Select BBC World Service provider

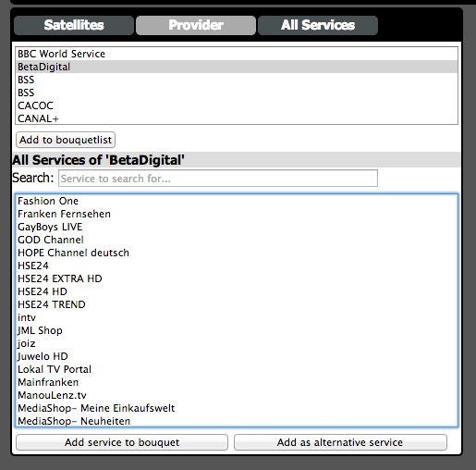tap(237, 54)
